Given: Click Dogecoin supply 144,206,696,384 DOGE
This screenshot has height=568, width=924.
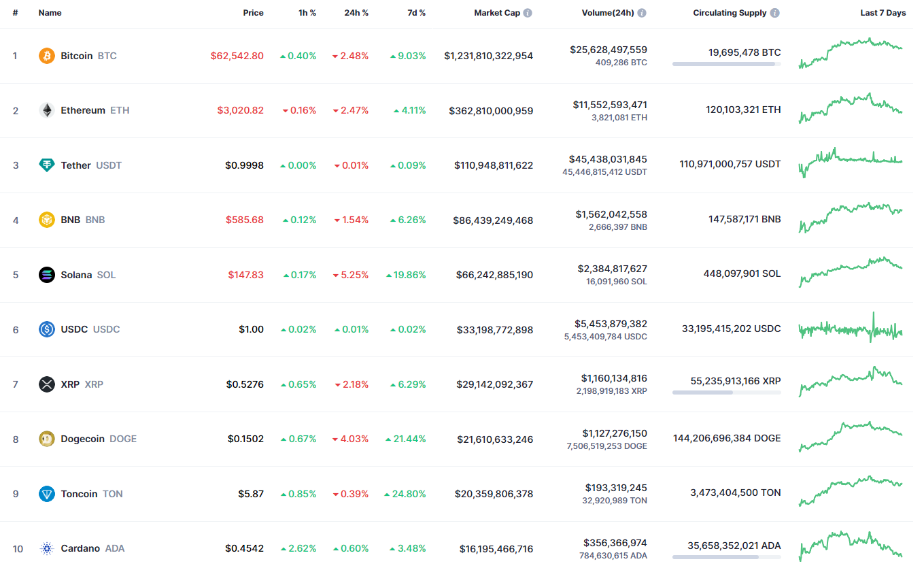Looking at the screenshot, I should coord(727,438).
